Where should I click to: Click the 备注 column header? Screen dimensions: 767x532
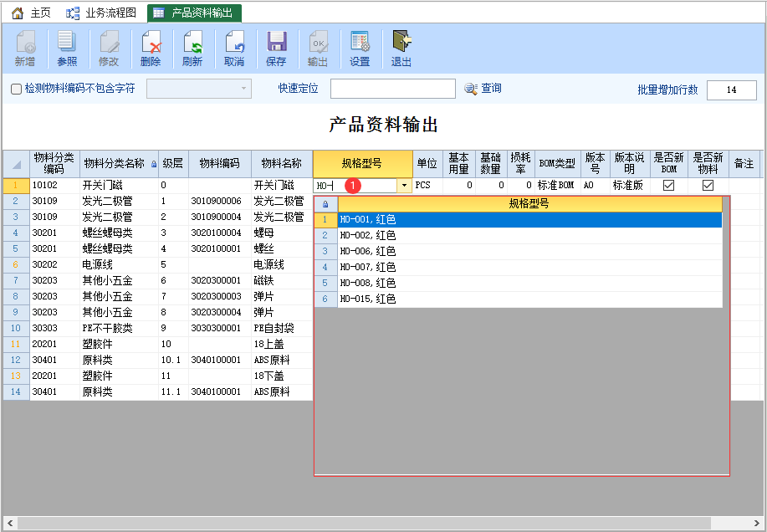tap(744, 164)
